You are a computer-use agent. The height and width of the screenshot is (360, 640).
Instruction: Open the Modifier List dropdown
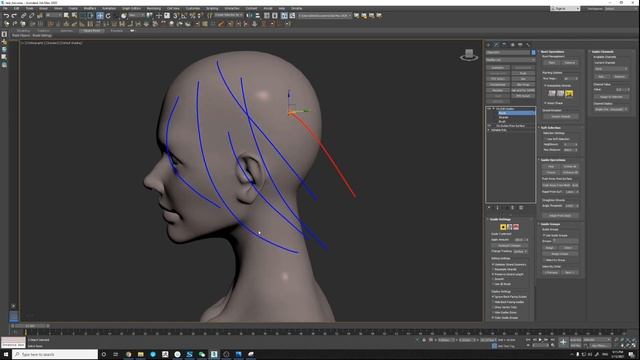510,60
